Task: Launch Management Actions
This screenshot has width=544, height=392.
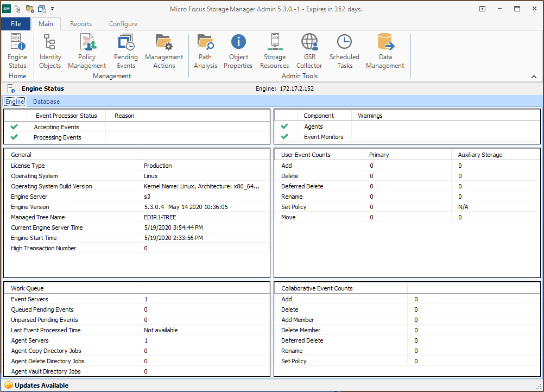Action: [x=164, y=51]
